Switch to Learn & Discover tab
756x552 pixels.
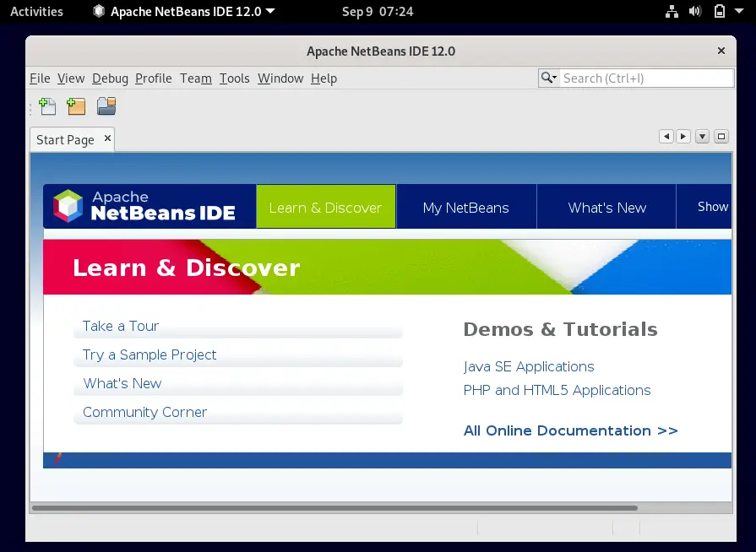coord(326,207)
